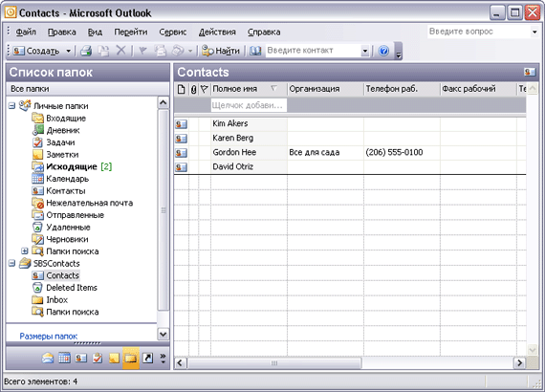
Task: Click the Print toolbar icon
Action: (x=86, y=51)
